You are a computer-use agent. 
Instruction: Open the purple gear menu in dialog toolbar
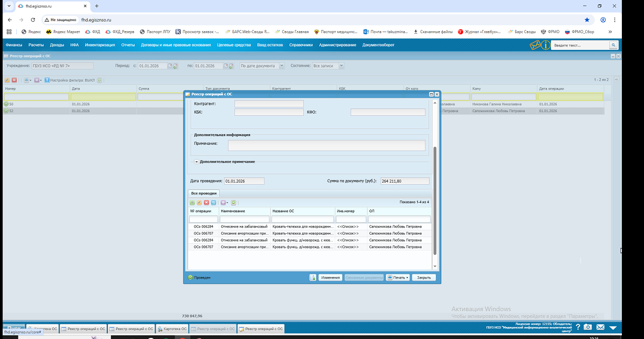[x=224, y=202]
